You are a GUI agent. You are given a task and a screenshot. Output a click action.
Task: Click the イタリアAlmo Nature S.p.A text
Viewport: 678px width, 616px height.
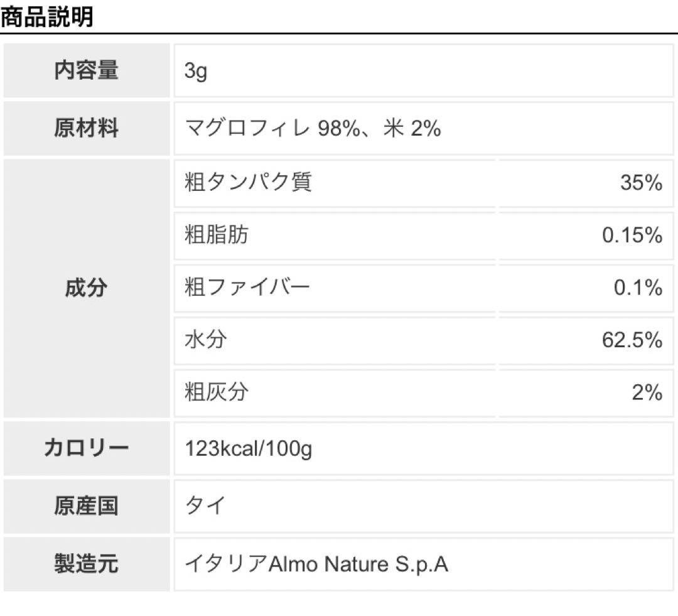point(316,564)
